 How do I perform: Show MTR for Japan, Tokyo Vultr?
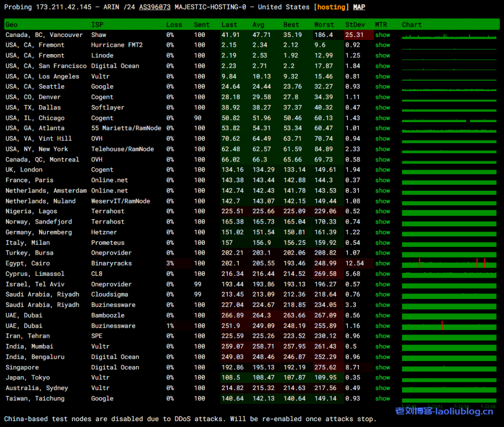coord(382,377)
